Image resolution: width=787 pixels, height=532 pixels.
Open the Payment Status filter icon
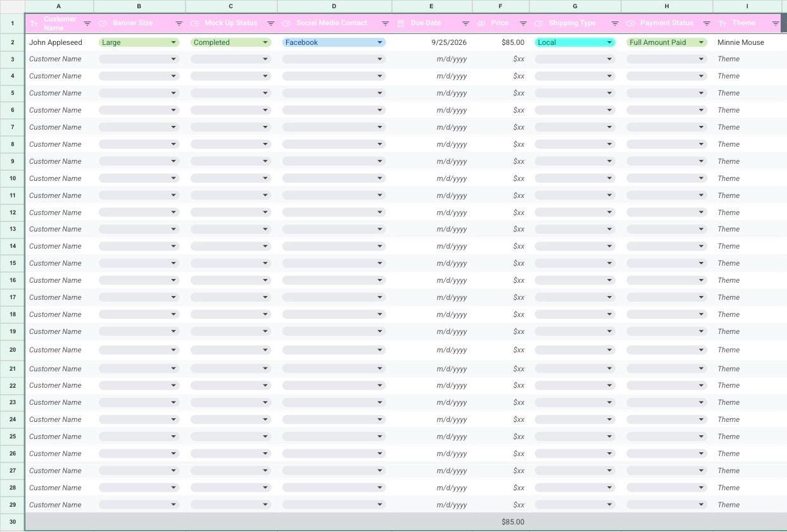[x=707, y=23]
